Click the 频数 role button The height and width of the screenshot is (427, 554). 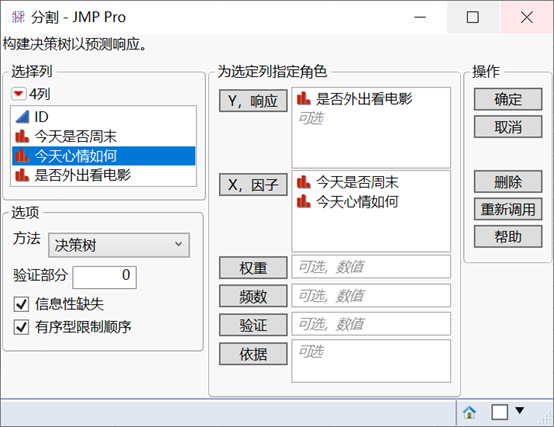pyautogui.click(x=253, y=296)
